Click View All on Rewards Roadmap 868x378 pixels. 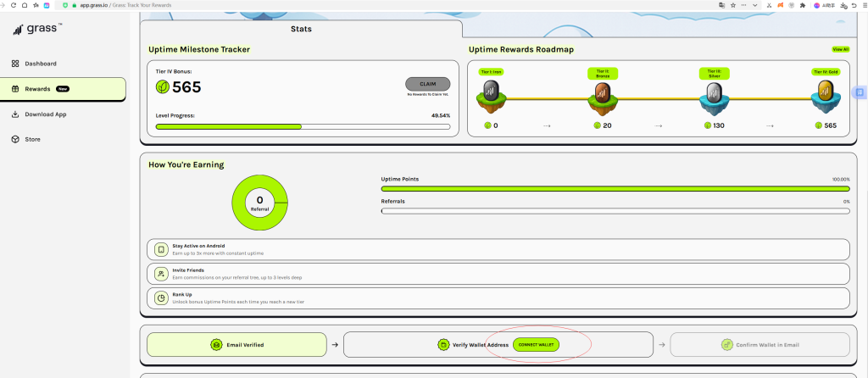click(x=841, y=49)
